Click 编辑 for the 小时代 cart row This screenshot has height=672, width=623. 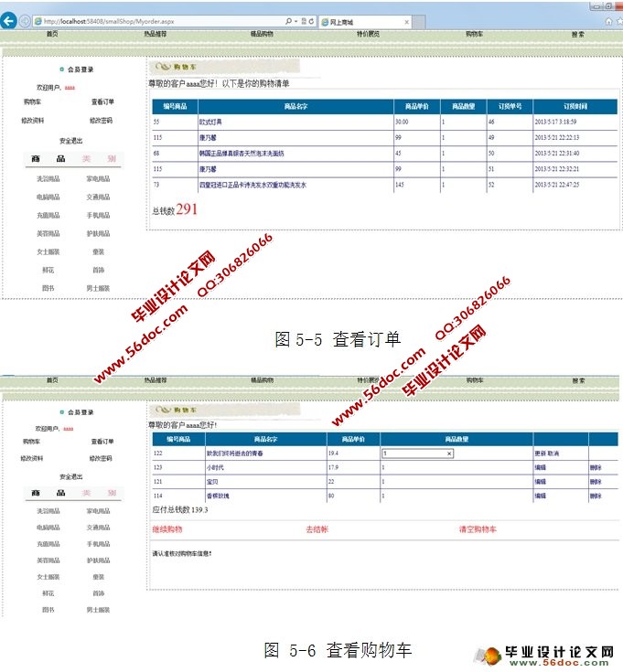click(x=540, y=467)
